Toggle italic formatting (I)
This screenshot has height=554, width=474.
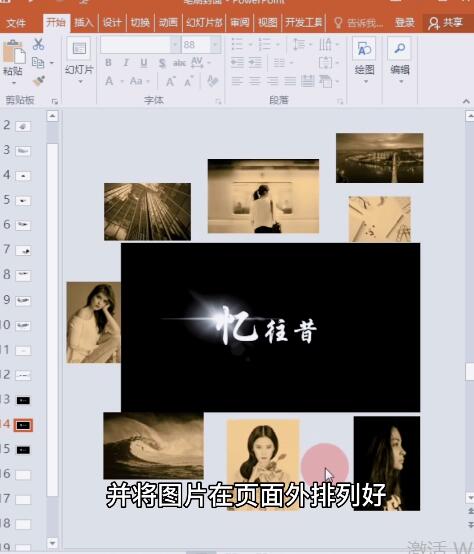(126, 63)
